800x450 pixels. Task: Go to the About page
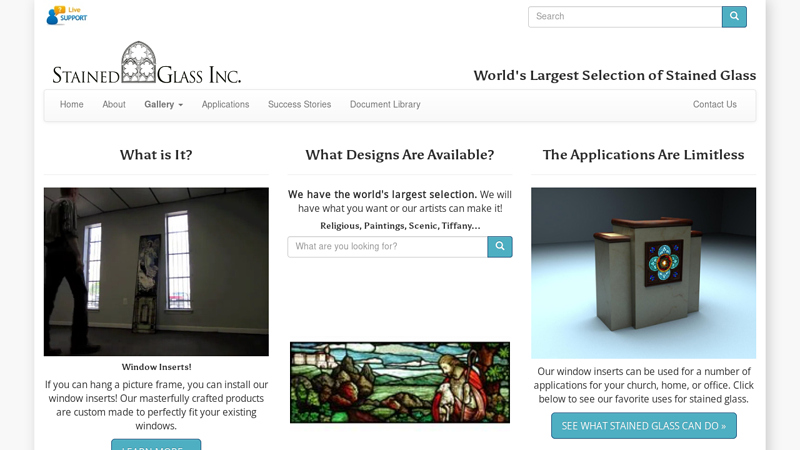click(x=114, y=105)
